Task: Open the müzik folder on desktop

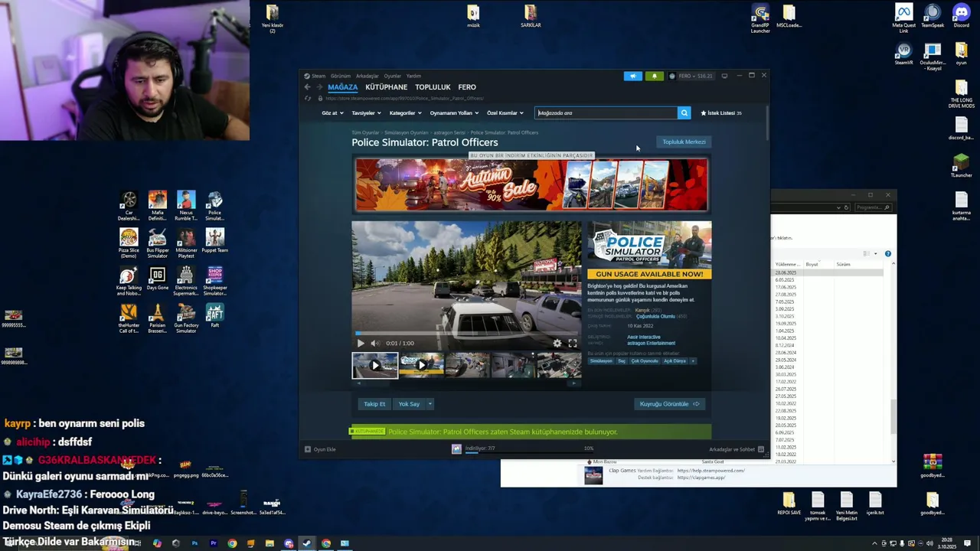Action: click(473, 16)
